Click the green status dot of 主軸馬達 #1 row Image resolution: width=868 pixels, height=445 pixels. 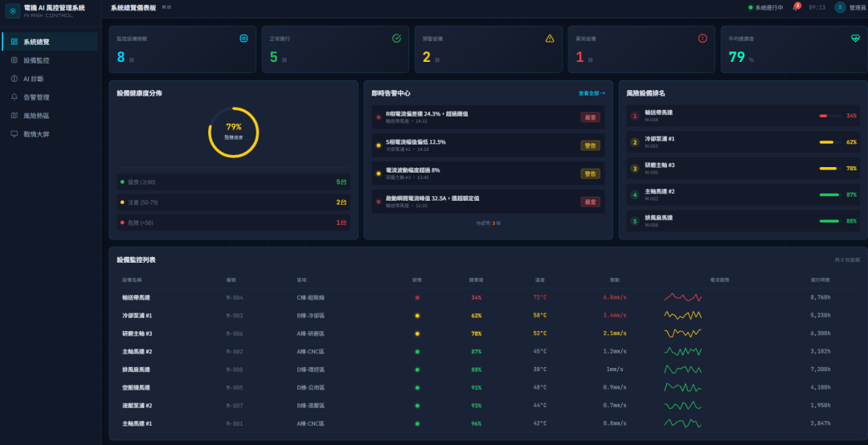point(417,423)
